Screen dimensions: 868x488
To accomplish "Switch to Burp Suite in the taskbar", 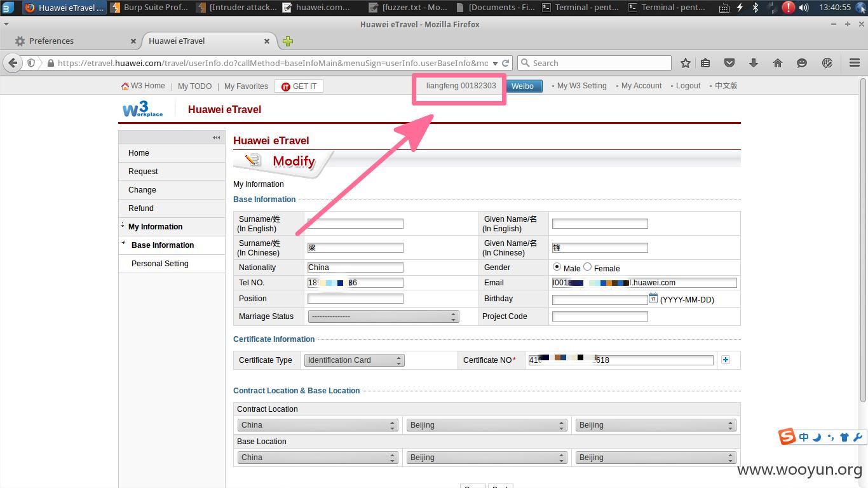I will [x=150, y=8].
